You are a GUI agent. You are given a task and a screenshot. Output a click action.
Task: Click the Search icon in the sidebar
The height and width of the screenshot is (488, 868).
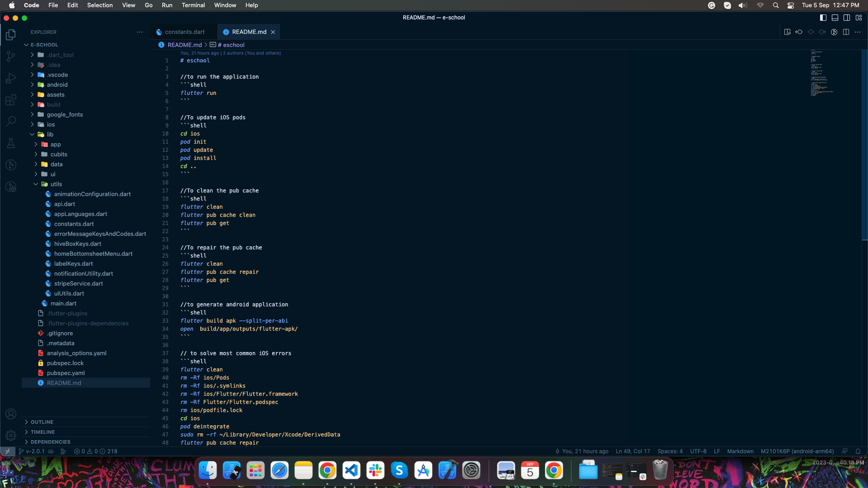coord(11,121)
